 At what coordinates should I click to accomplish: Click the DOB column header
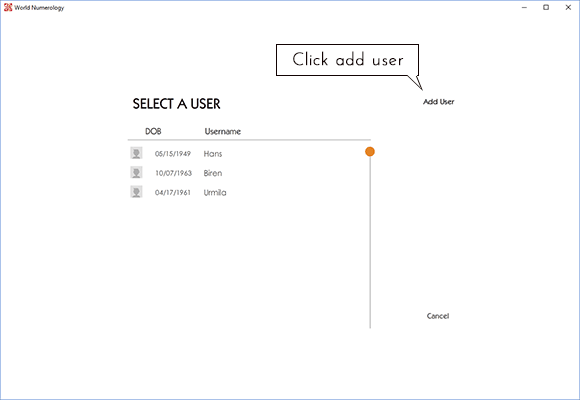153,131
